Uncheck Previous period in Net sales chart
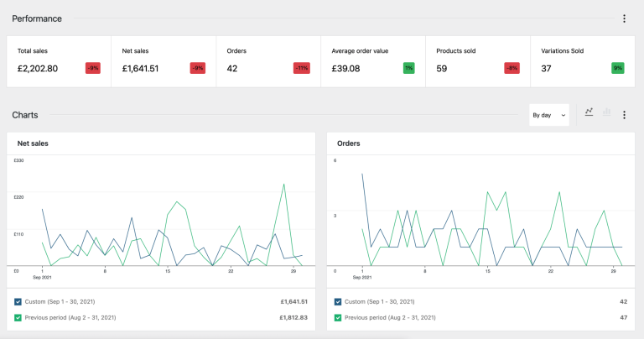The width and height of the screenshot is (644, 339). click(19, 318)
